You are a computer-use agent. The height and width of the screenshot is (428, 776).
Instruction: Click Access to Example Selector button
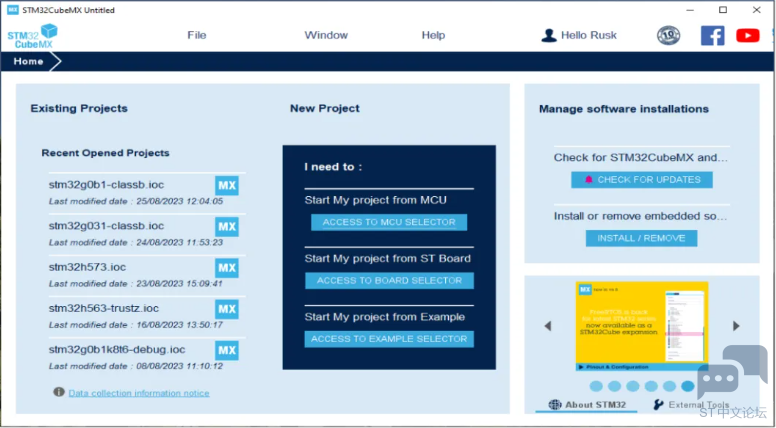(389, 339)
